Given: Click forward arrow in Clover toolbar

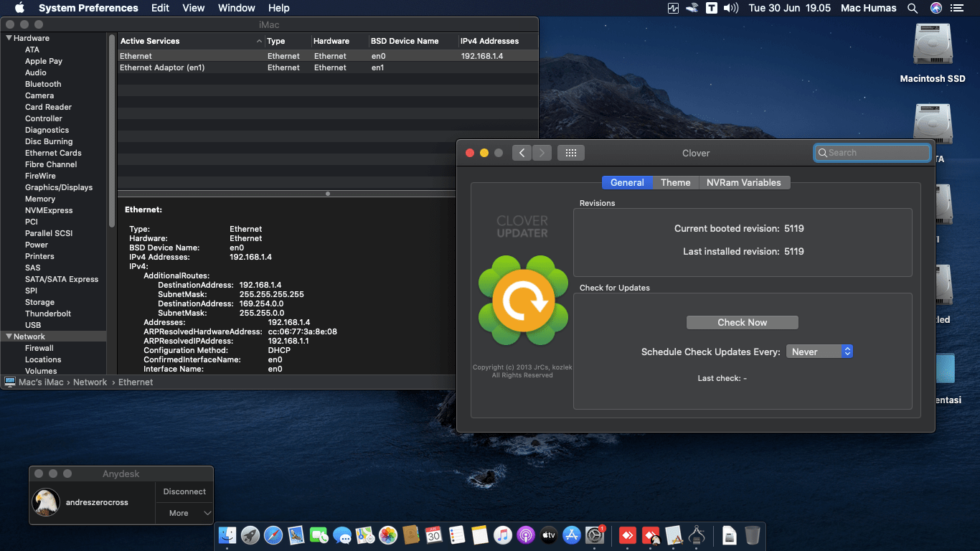Looking at the screenshot, I should click(x=542, y=153).
